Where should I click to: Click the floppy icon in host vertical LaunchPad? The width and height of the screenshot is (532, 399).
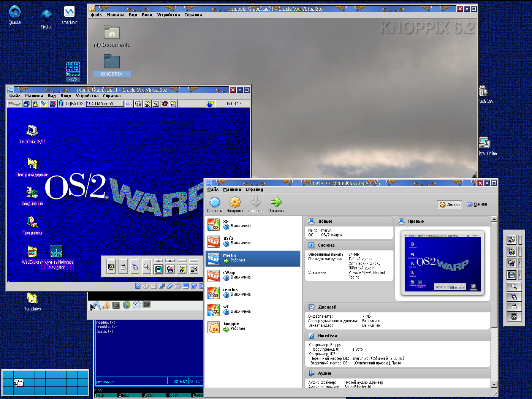coord(511,275)
